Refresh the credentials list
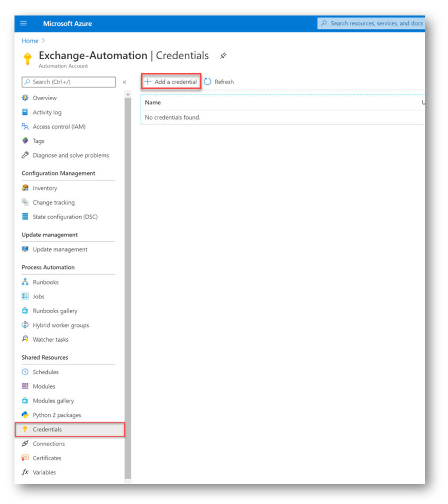 219,82
